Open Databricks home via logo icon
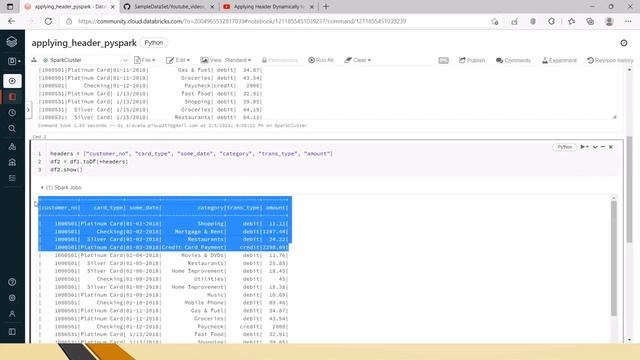The image size is (640, 360). point(12,41)
